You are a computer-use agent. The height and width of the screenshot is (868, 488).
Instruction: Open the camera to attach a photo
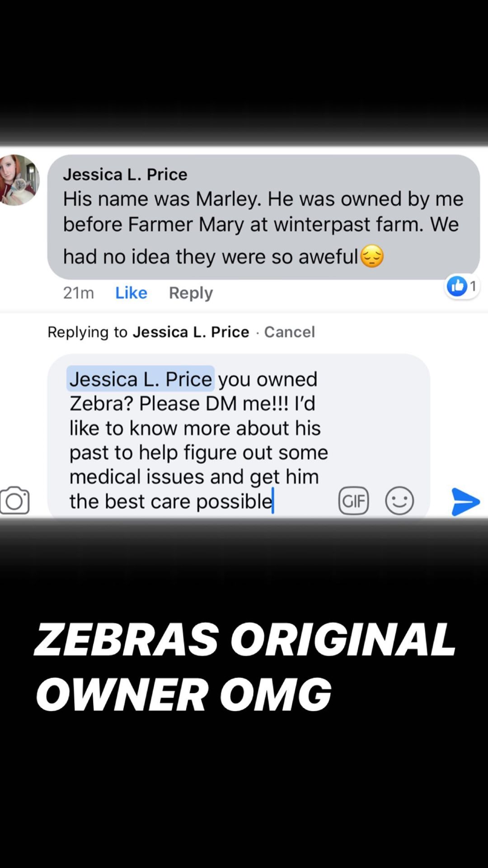[x=15, y=500]
